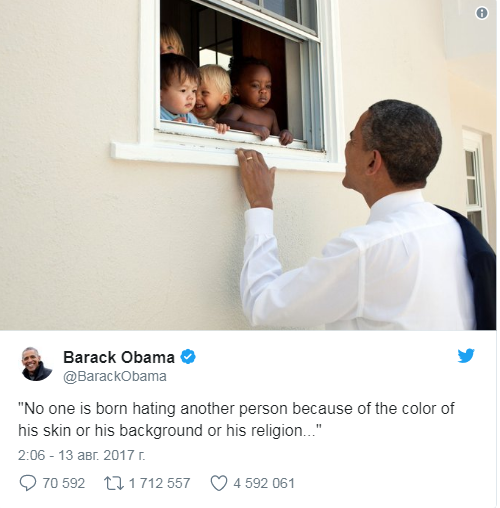Click the reply speech bubble icon
This screenshot has width=500, height=508.
tap(28, 483)
